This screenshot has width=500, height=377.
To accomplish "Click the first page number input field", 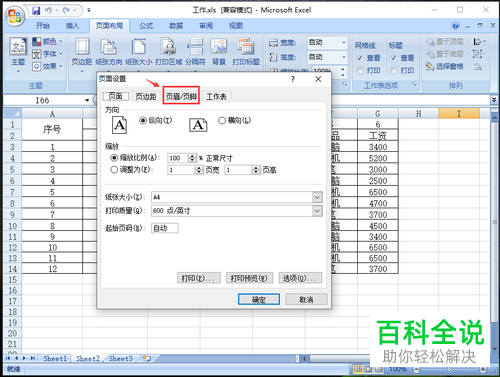I will point(165,228).
